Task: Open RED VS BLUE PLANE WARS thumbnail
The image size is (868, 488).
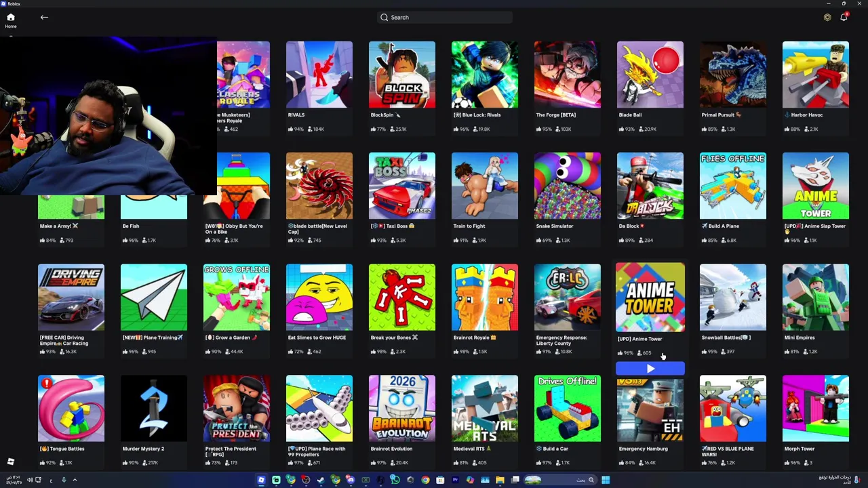Action: click(x=733, y=408)
